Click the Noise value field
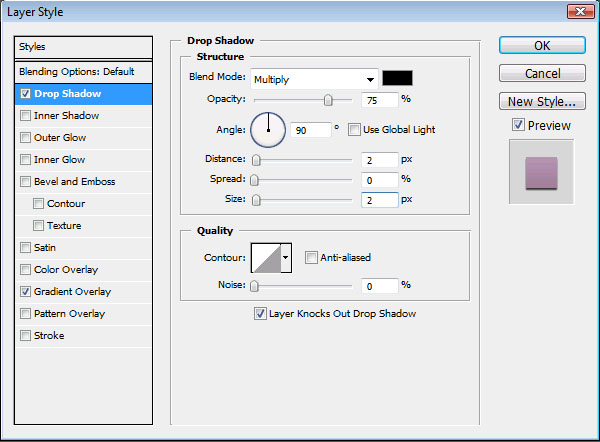Viewport: 600px width, 442px height. (380, 286)
